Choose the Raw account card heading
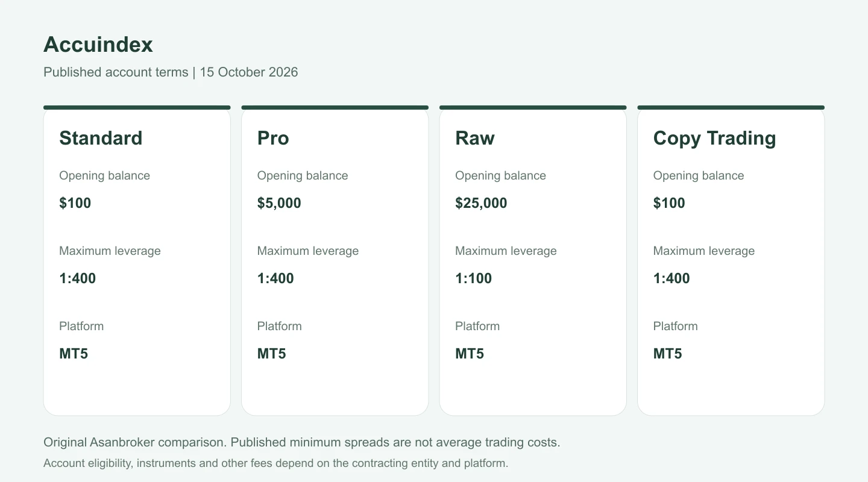Image resolution: width=868 pixels, height=482 pixels. (x=475, y=138)
